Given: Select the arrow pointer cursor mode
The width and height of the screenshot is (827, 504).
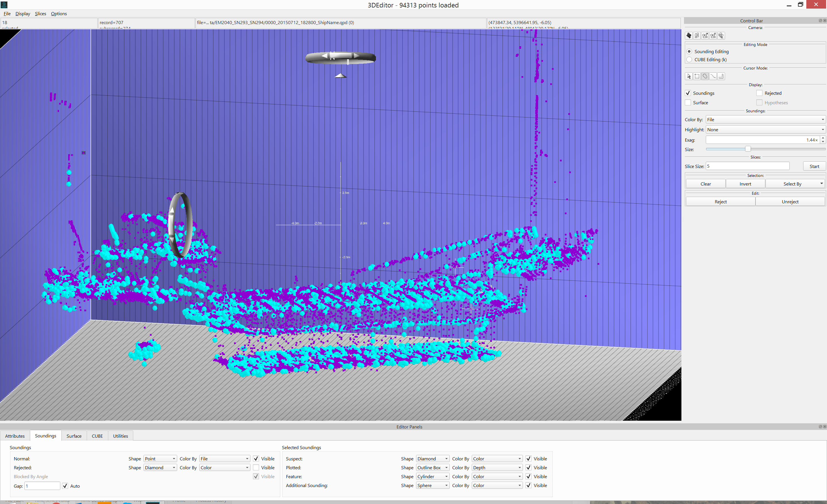Looking at the screenshot, I should pyautogui.click(x=689, y=76).
